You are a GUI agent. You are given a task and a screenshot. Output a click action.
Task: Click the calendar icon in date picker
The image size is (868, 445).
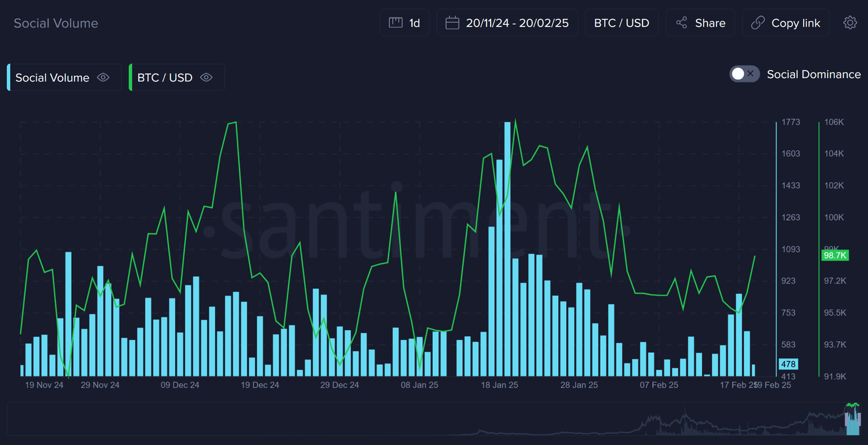[452, 23]
